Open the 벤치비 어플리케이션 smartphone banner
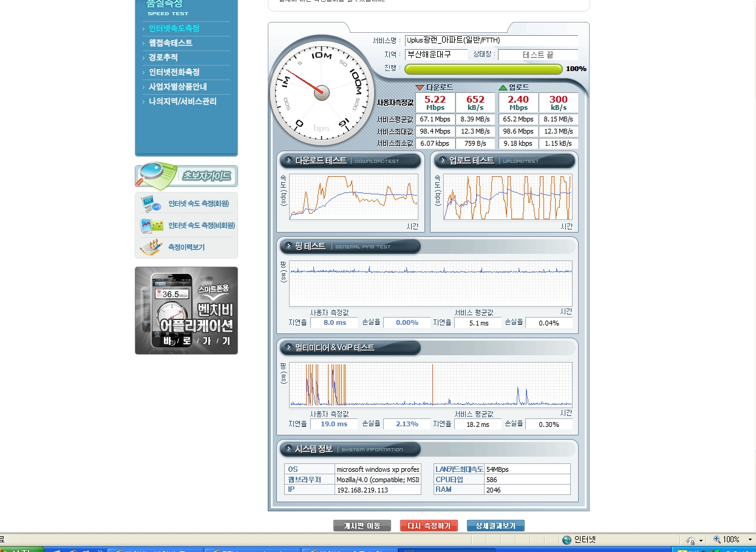This screenshot has height=552, width=756. click(x=186, y=310)
